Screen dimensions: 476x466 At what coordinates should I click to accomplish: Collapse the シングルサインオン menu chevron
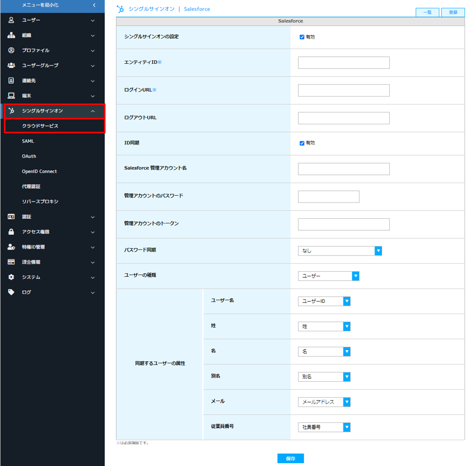(93, 111)
